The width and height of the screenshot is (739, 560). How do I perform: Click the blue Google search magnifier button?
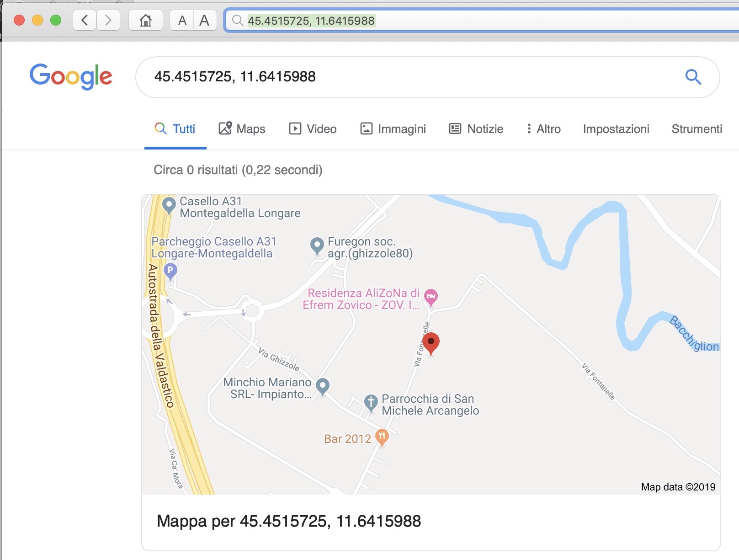coord(693,77)
